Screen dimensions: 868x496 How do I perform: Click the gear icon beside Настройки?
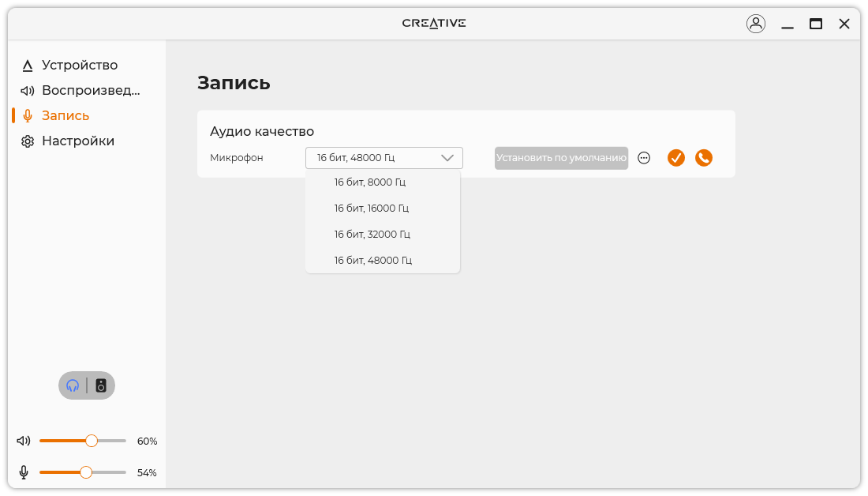28,141
